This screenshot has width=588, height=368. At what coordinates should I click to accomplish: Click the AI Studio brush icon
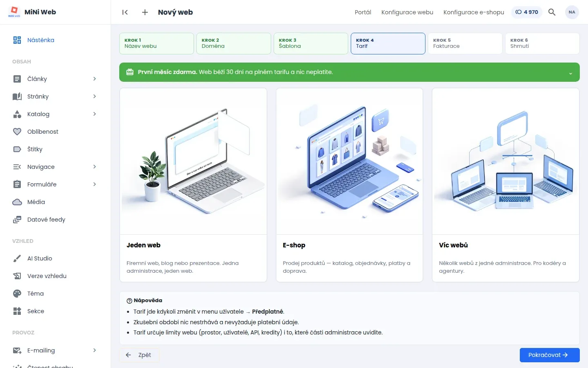tap(17, 258)
